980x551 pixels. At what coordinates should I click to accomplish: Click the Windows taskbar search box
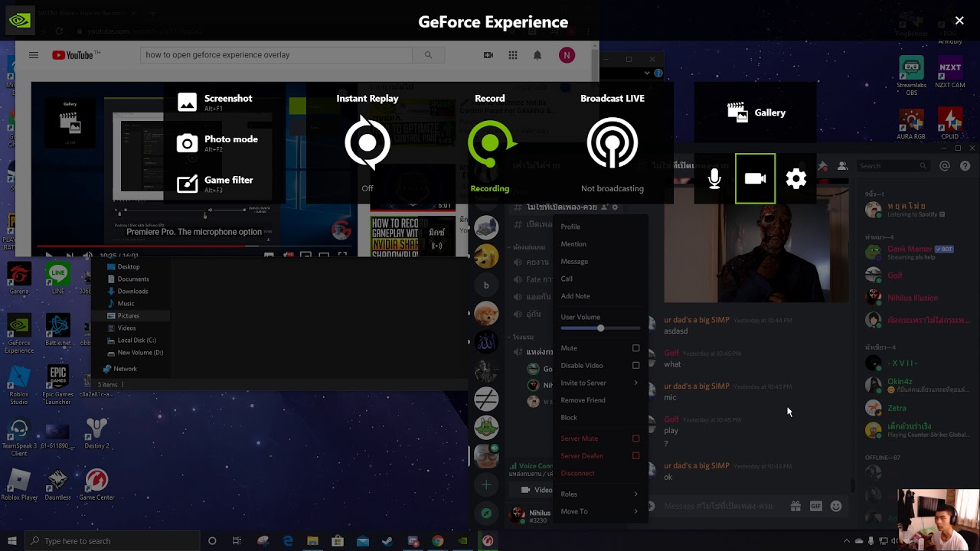(111, 541)
